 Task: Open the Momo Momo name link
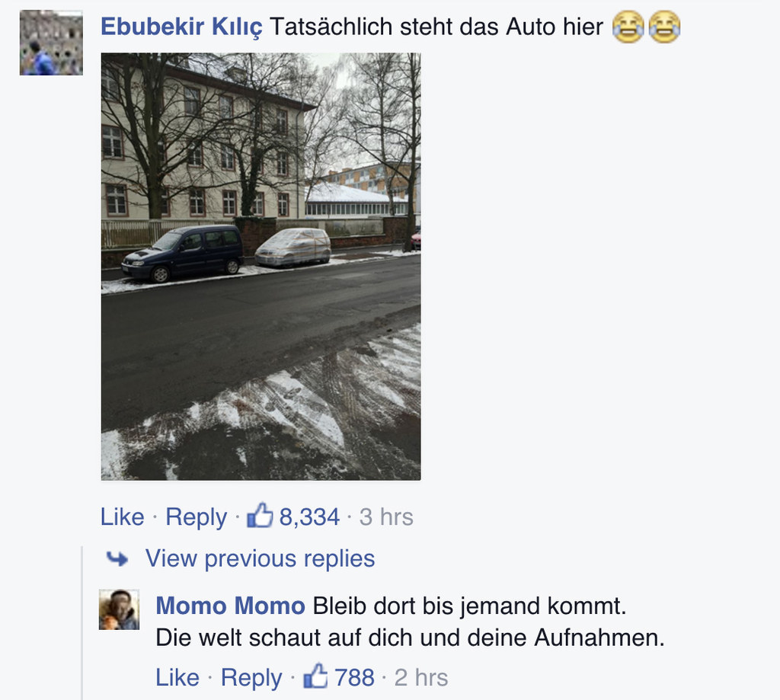coord(230,606)
